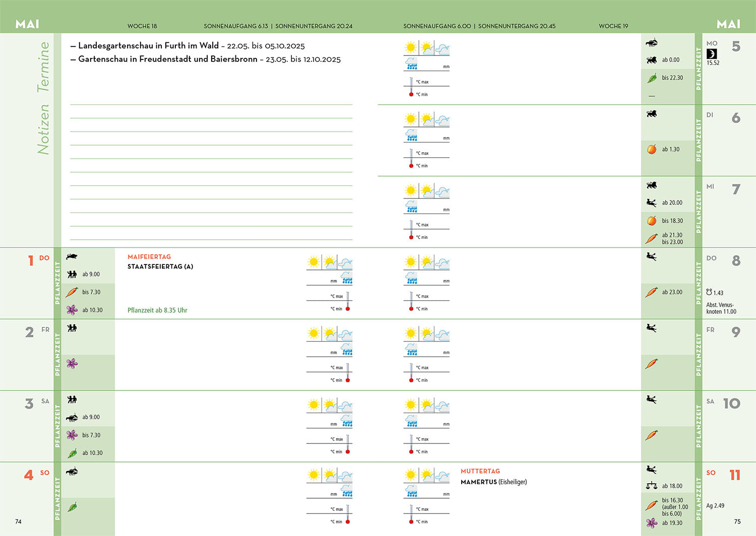Click the orange fruit icon beside ab 1.30
Image resolution: width=756 pixels, height=536 pixels.
pyautogui.click(x=652, y=149)
